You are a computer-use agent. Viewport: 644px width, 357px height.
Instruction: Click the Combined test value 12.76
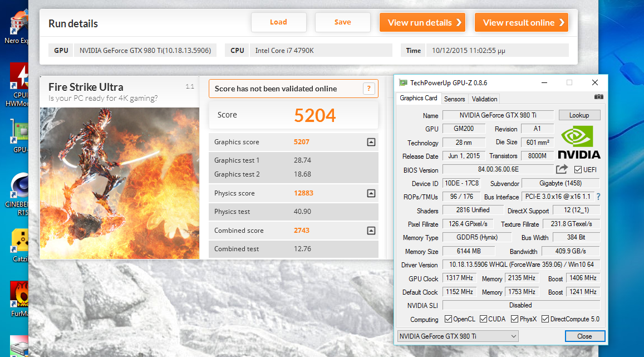point(302,249)
